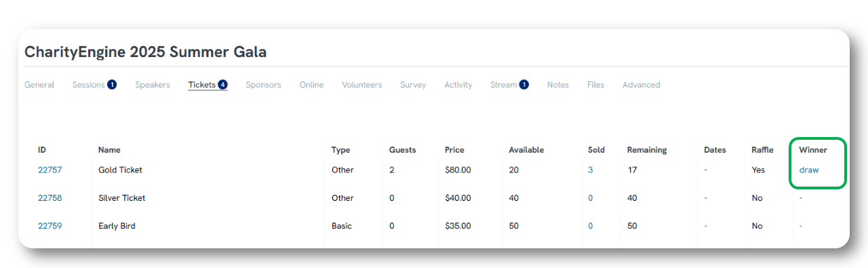Click Gold Ticket's Raffle Yes value

coord(758,170)
